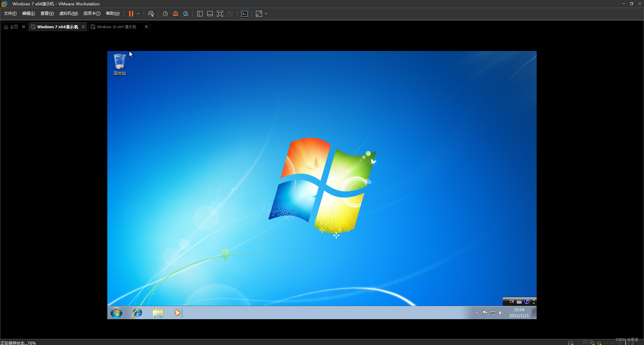Viewport: 644px width, 345px height.
Task: Close the Windows 7 x64演示机 tab
Action: click(x=83, y=27)
